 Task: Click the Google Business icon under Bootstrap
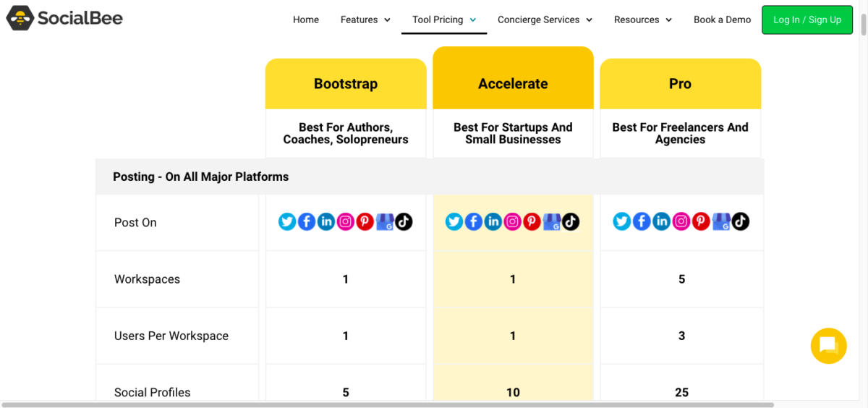(x=385, y=221)
